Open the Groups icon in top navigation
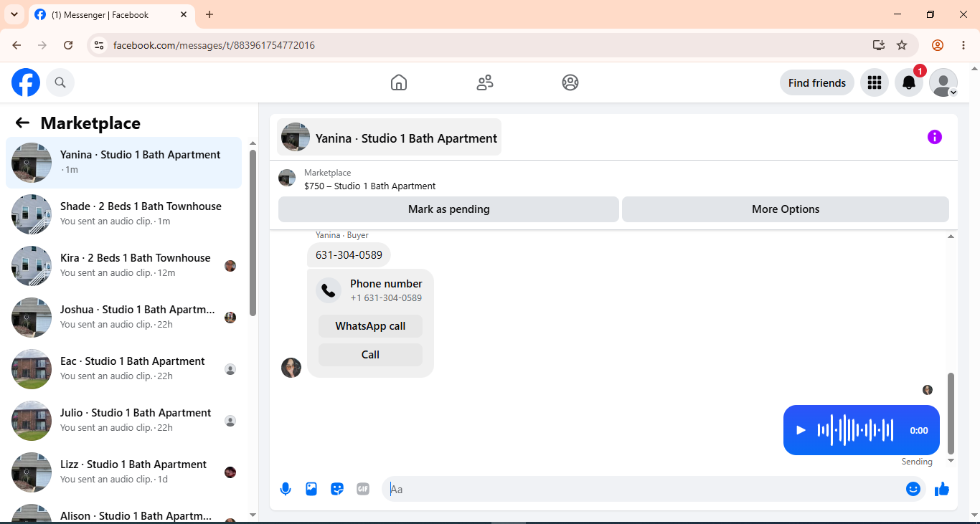The width and height of the screenshot is (980, 524). pos(570,82)
